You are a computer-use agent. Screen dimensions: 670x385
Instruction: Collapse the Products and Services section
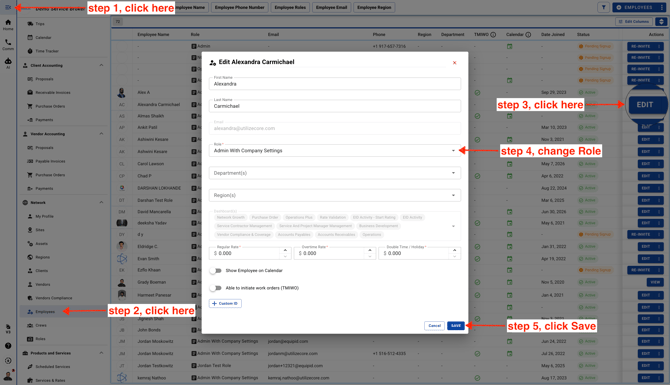click(101, 353)
